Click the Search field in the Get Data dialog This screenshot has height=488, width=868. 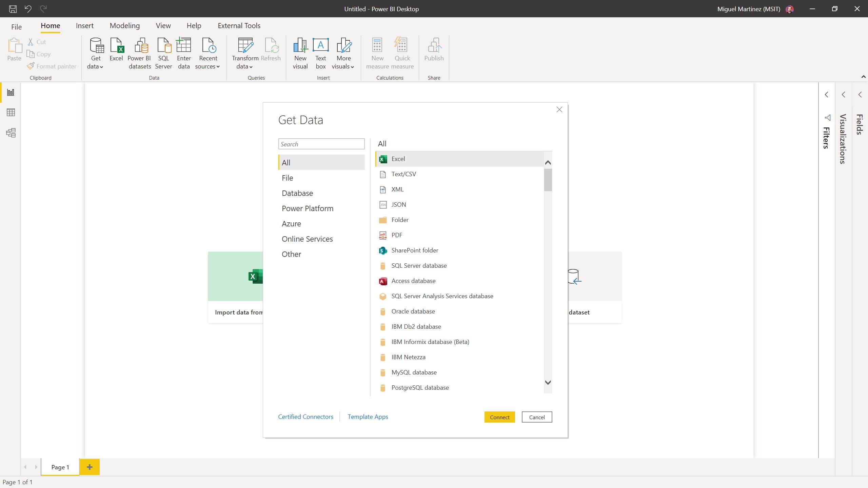click(x=321, y=144)
